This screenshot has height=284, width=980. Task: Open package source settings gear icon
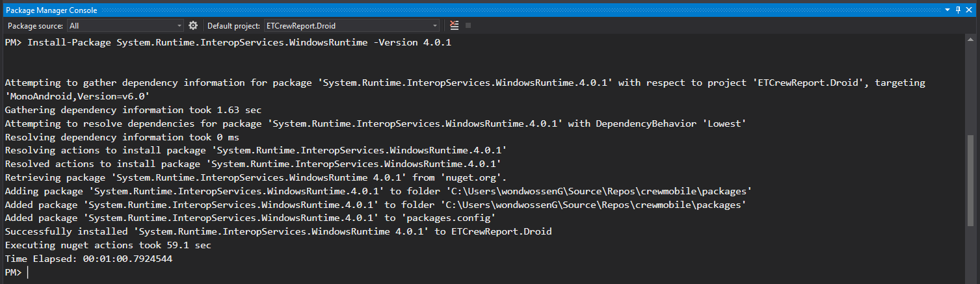click(x=193, y=25)
